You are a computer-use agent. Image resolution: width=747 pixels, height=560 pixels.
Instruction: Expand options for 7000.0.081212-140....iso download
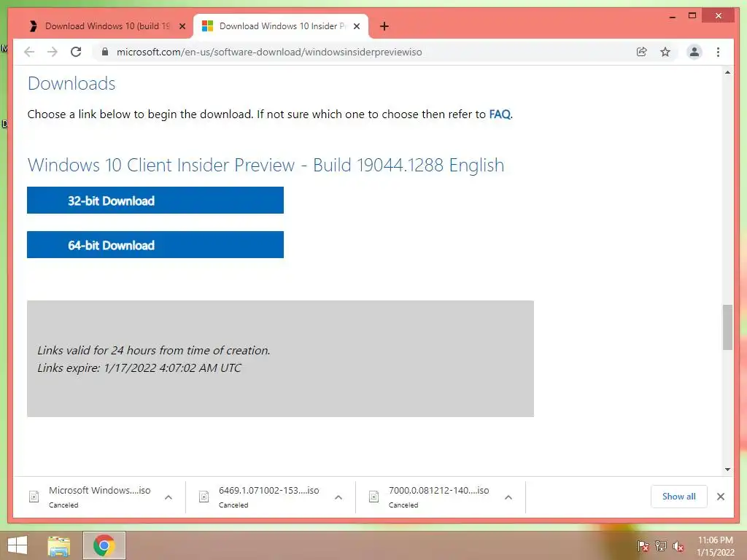(508, 497)
